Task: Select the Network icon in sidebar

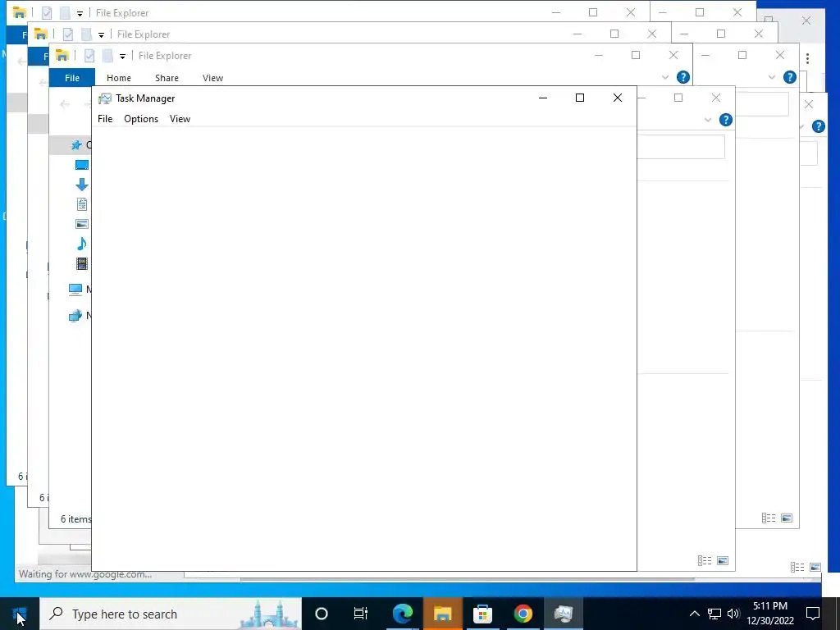Action: pos(75,316)
